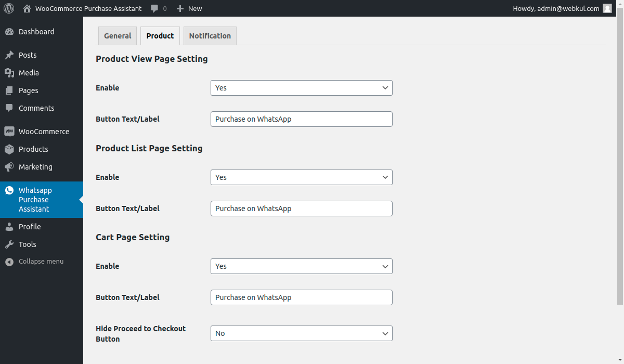Click the home icon in admin bar

click(x=27, y=8)
